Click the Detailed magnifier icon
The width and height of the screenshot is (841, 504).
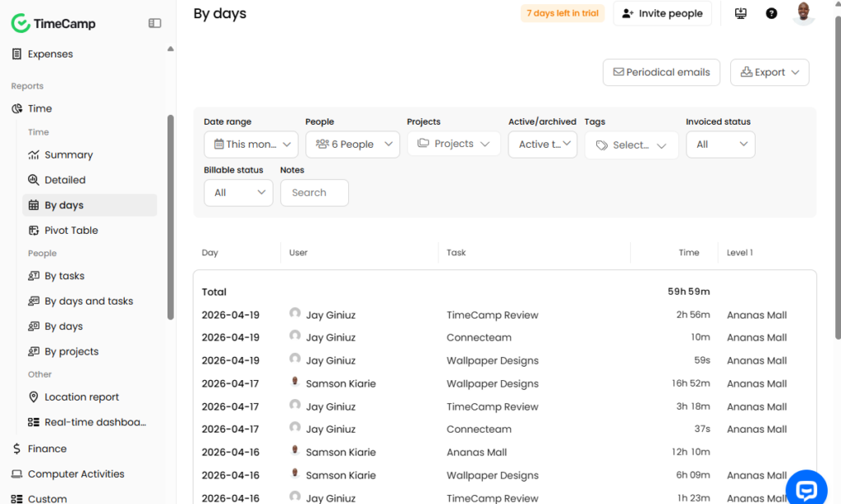coord(33,180)
